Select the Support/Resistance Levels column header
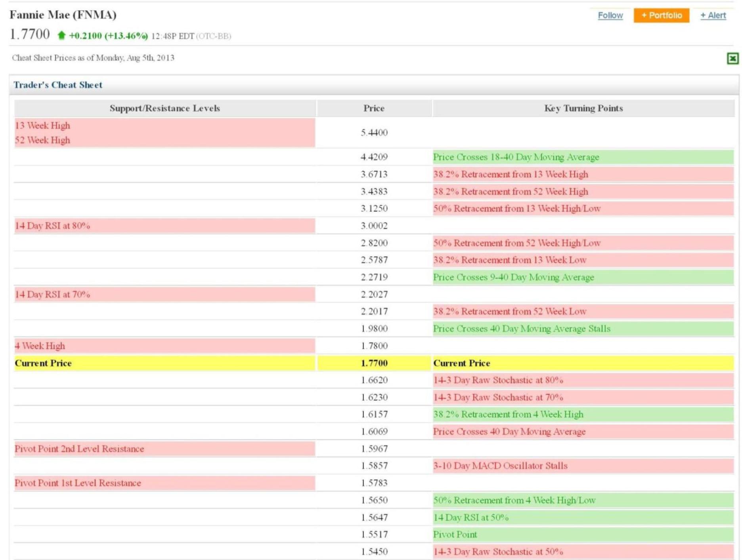This screenshot has height=560, width=742. pos(164,108)
